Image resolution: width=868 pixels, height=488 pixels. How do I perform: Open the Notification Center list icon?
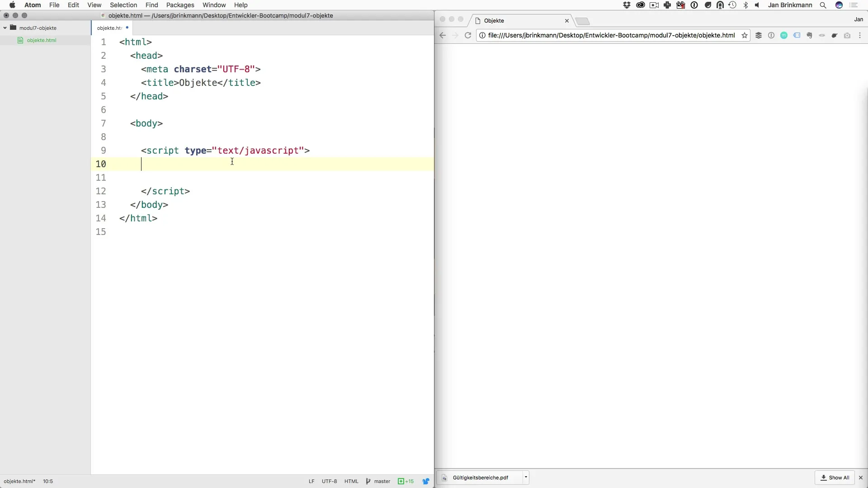[854, 5]
